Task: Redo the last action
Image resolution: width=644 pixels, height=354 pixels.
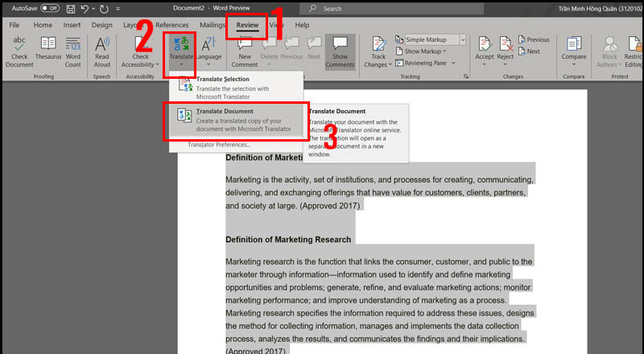Action: click(104, 9)
